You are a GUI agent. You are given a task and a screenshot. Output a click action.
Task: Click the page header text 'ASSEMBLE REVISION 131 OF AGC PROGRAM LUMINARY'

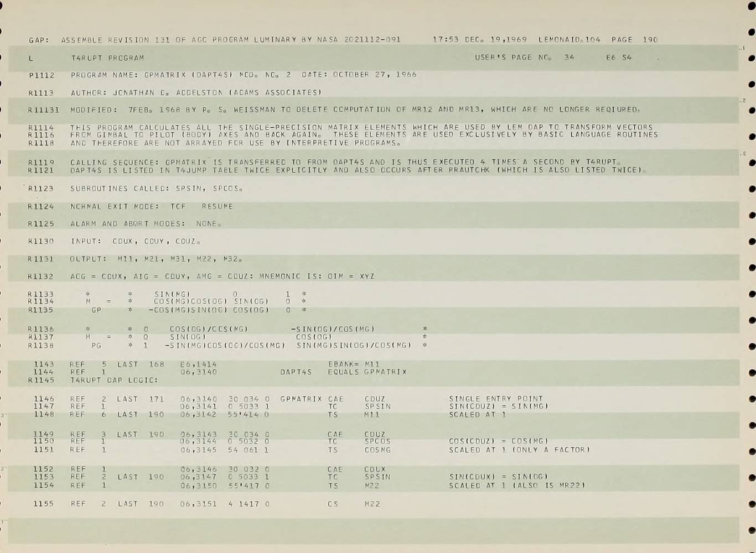[x=179, y=40]
